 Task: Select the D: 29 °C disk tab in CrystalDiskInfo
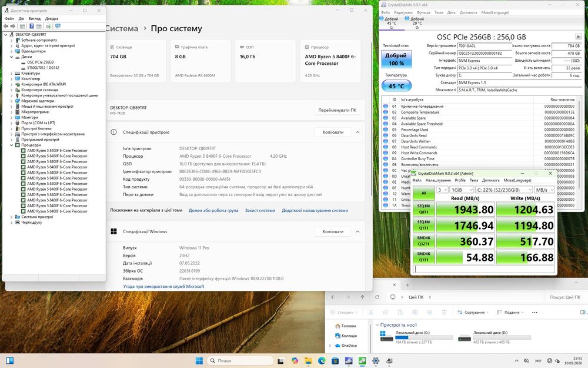416,23
